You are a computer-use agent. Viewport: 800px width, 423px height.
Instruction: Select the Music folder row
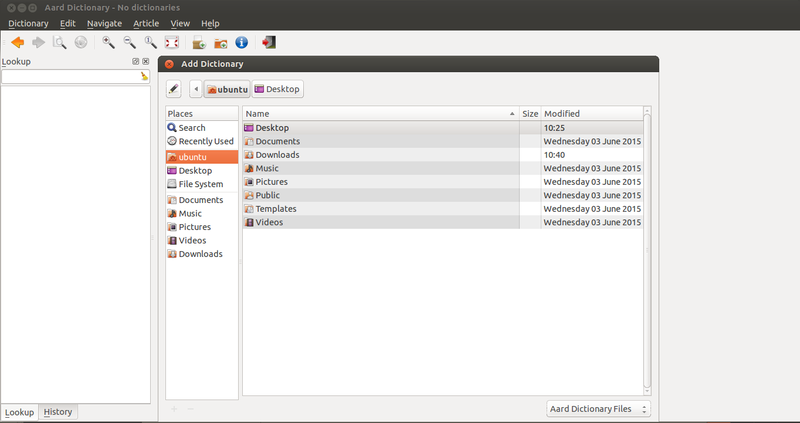(x=443, y=168)
